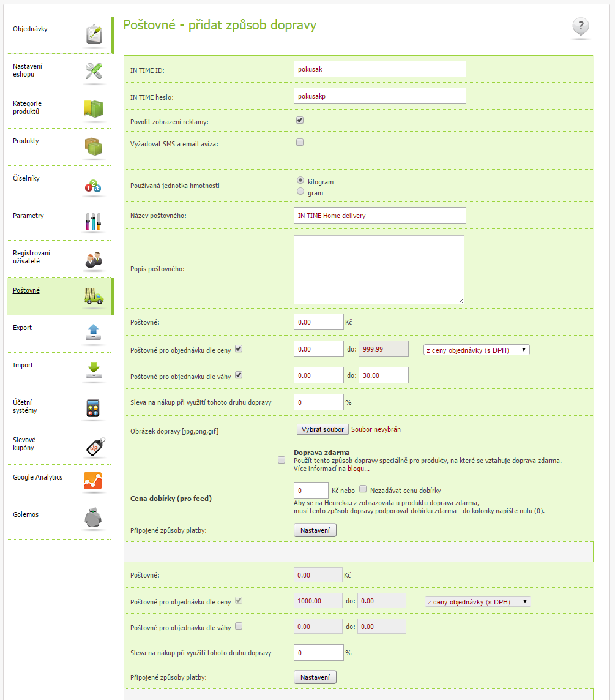
Task: Click the Poštovné sidebar link
Action: (26, 291)
